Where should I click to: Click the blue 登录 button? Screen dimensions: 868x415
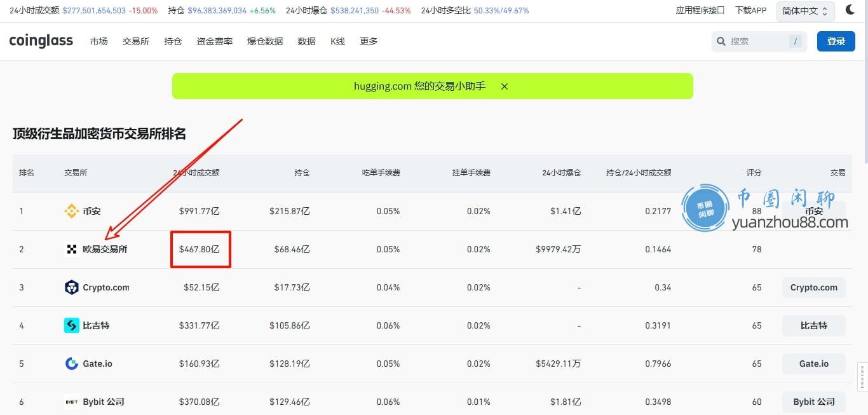point(836,41)
